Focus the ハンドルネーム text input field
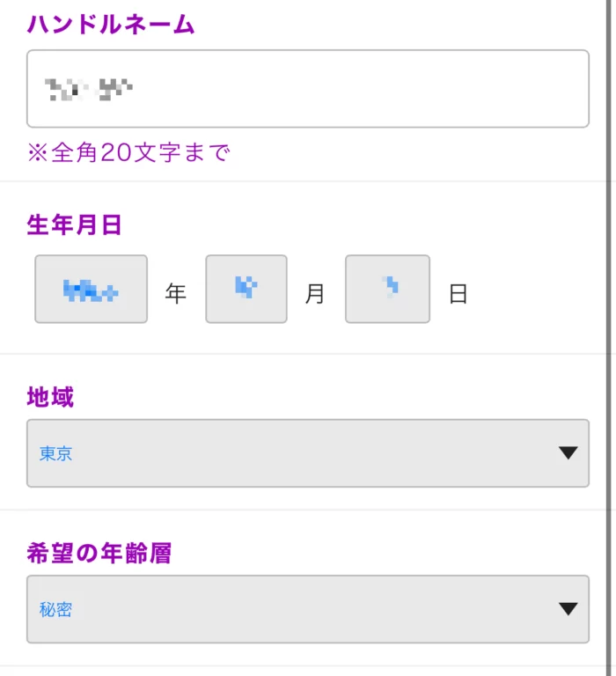616x676 pixels. pyautogui.click(x=308, y=88)
